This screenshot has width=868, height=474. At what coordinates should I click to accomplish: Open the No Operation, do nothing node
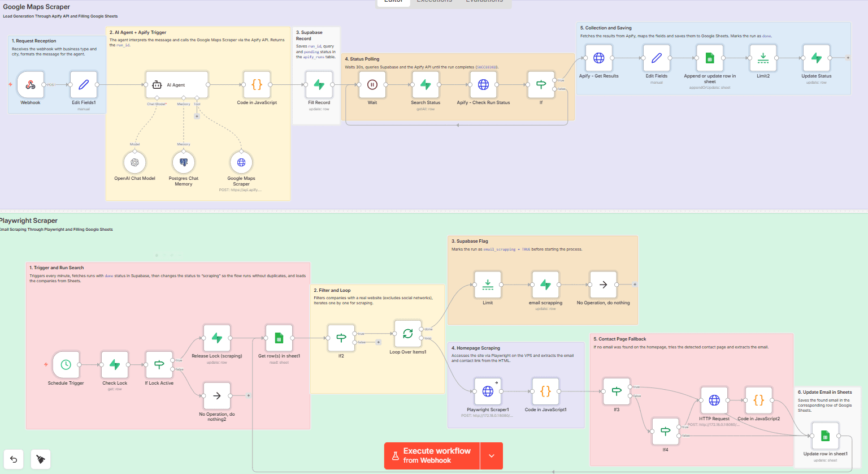coord(603,285)
